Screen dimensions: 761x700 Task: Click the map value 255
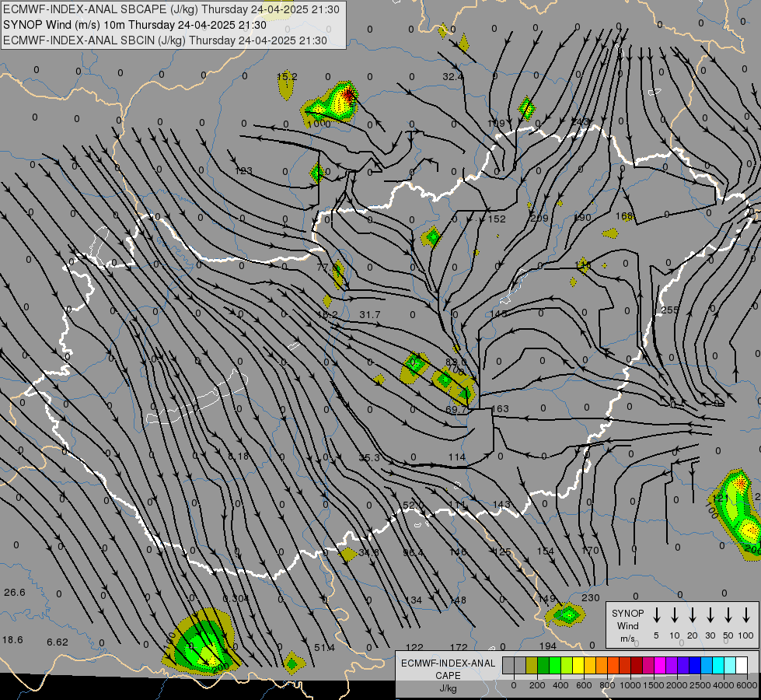coord(670,310)
